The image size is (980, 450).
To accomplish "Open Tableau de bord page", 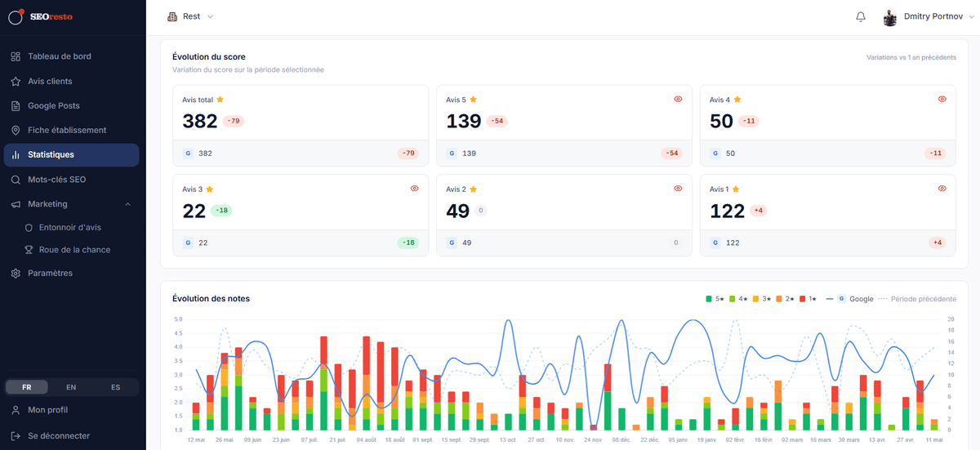I will click(x=72, y=56).
